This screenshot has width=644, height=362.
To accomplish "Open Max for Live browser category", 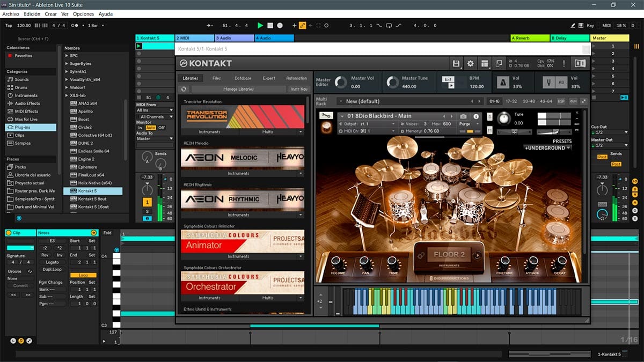I will (x=26, y=119).
